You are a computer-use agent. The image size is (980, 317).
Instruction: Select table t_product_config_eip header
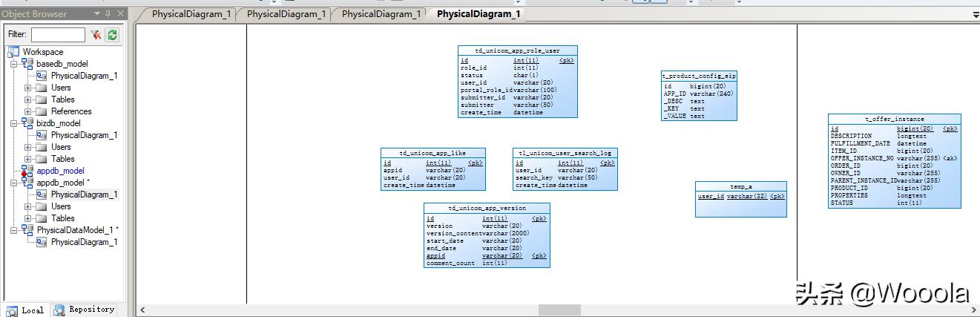pos(699,76)
